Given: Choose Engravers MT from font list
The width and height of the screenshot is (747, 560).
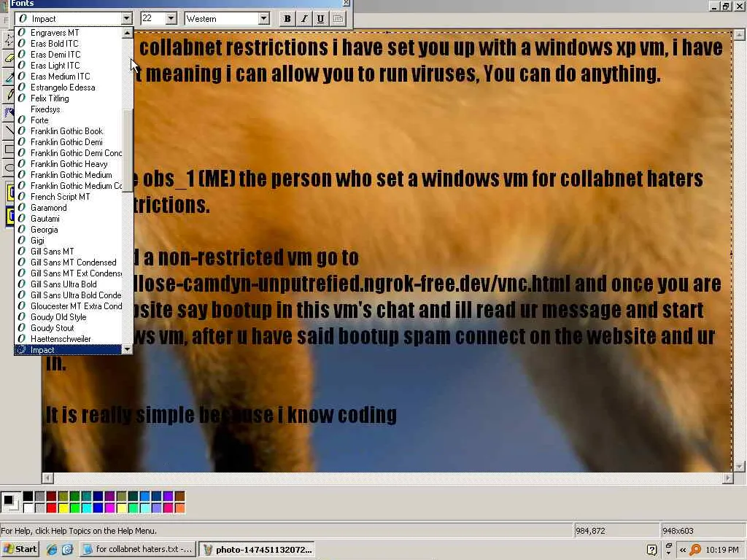Looking at the screenshot, I should 68,32.
